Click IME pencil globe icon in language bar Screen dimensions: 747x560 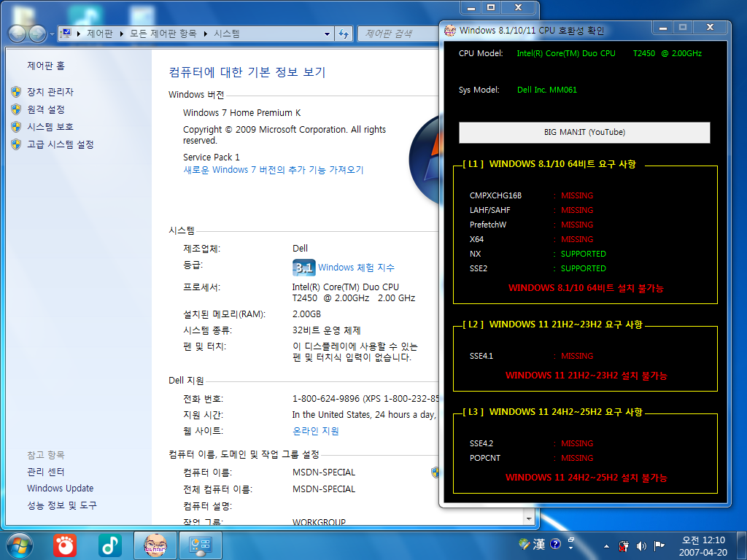click(x=524, y=543)
